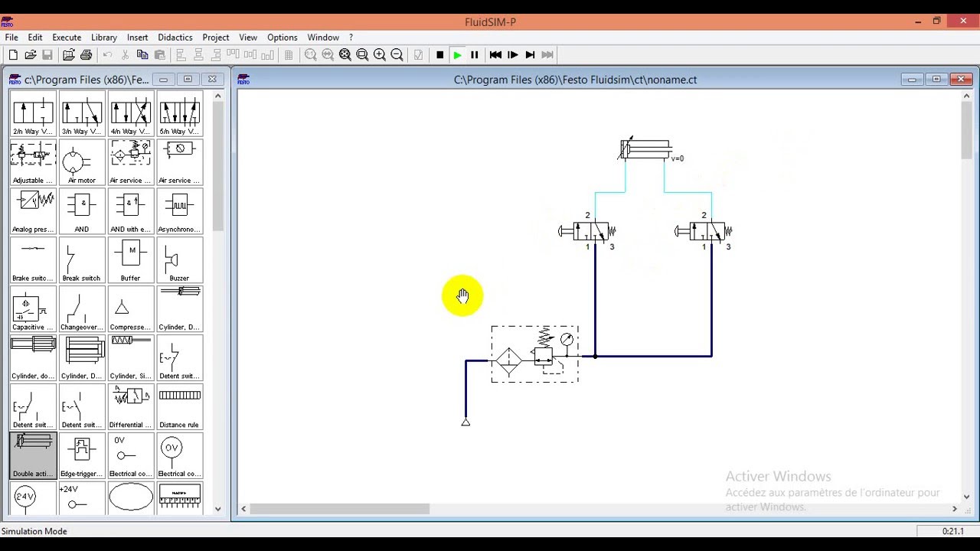Click the New file toolbar icon
This screenshot has height=551, width=980.
tap(13, 55)
